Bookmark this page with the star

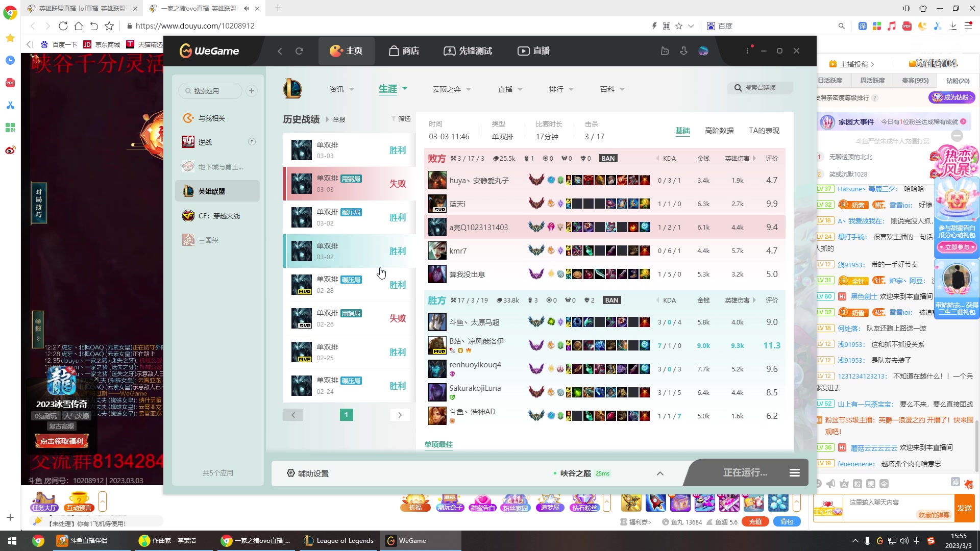679,26
